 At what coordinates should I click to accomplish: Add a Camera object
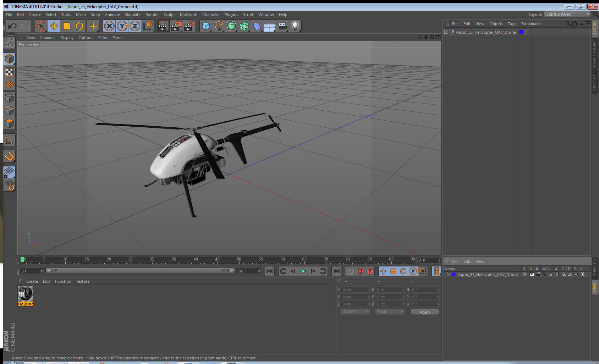[282, 26]
